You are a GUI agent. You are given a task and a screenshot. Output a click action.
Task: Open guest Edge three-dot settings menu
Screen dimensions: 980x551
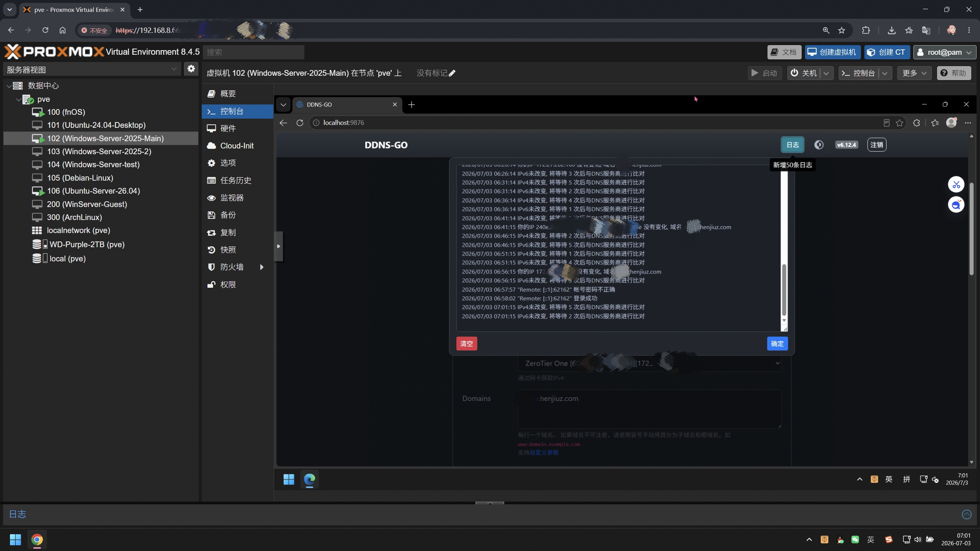click(x=968, y=123)
